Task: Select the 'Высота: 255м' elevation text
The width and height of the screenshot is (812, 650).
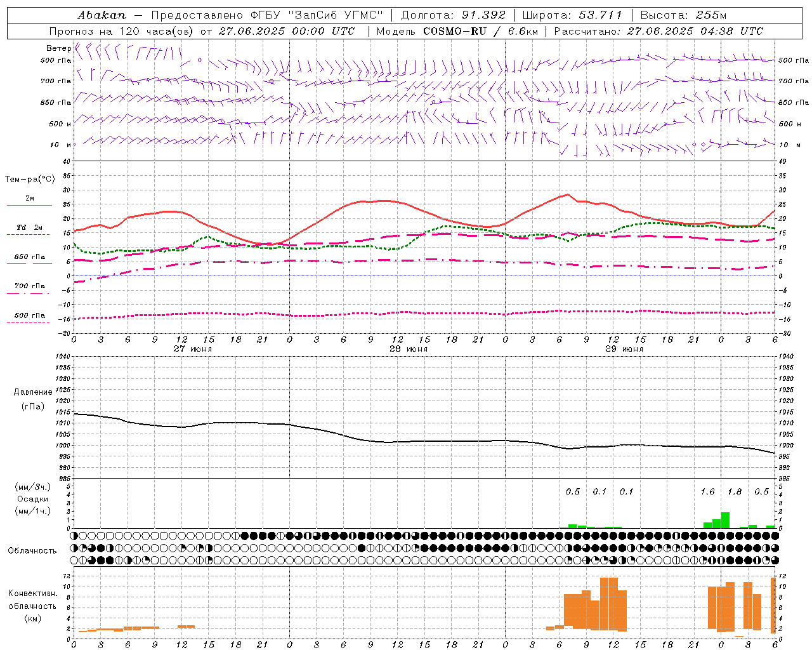Action: click(x=683, y=15)
